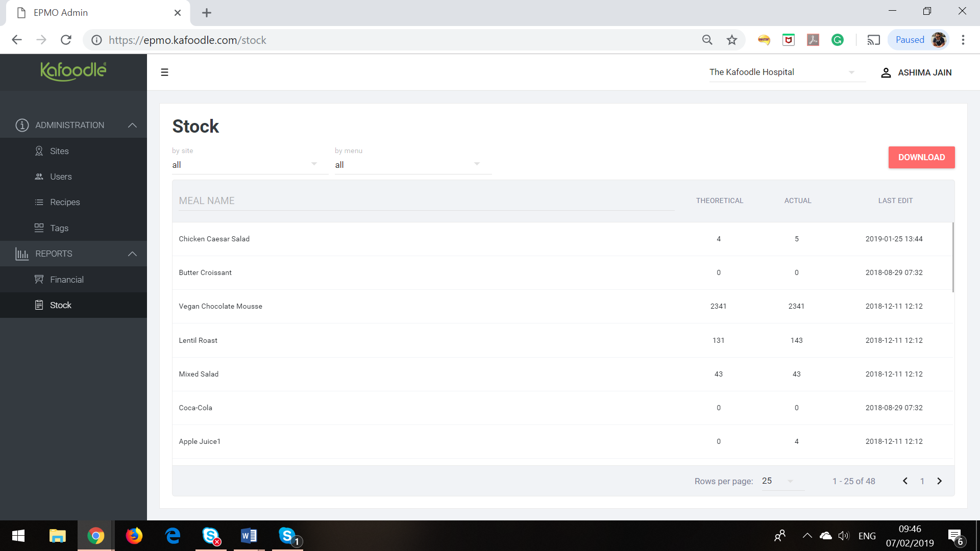Click the EPMO Admin browser tab
This screenshot has height=551, width=980.
(x=97, y=13)
